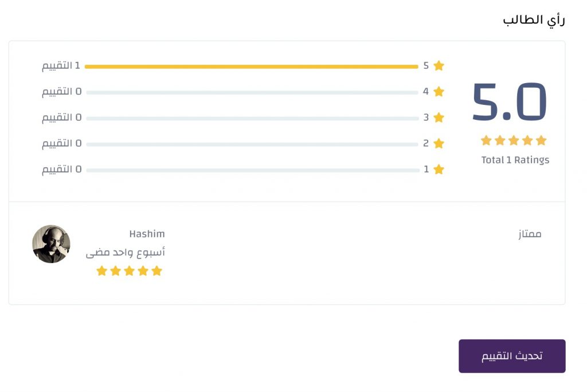Click the empty 4-star rating bar

[252, 92]
